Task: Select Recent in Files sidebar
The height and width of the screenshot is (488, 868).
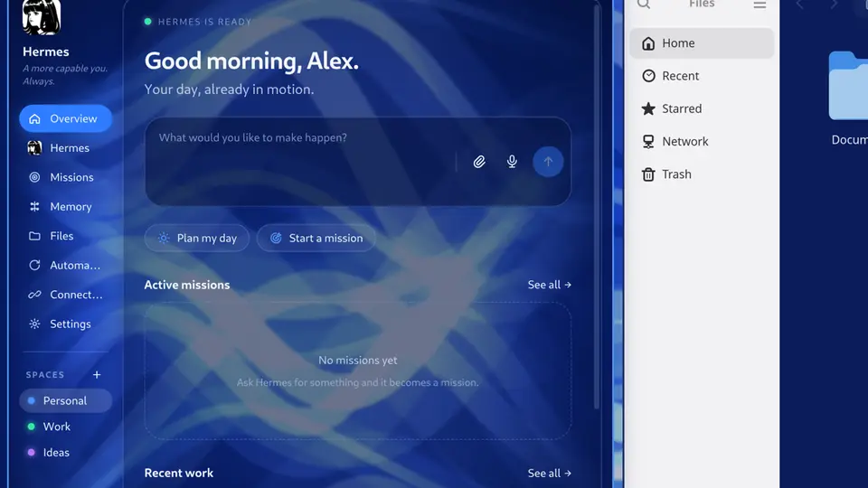Action: click(702, 76)
